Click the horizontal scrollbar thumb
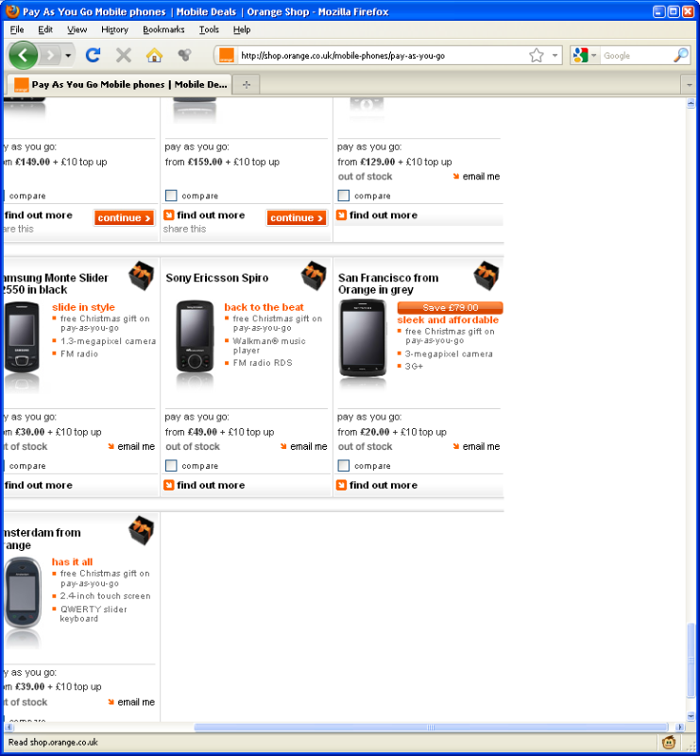Screen dimensions: 700x756 (431, 727)
